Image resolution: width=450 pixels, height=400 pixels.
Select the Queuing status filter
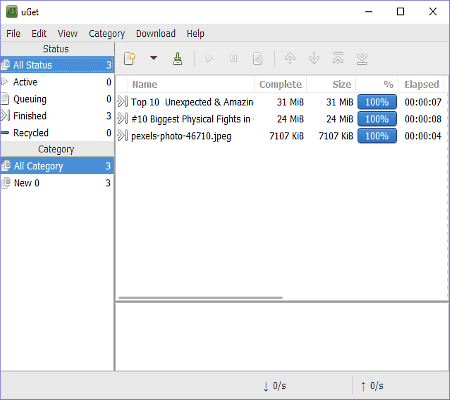pos(57,99)
